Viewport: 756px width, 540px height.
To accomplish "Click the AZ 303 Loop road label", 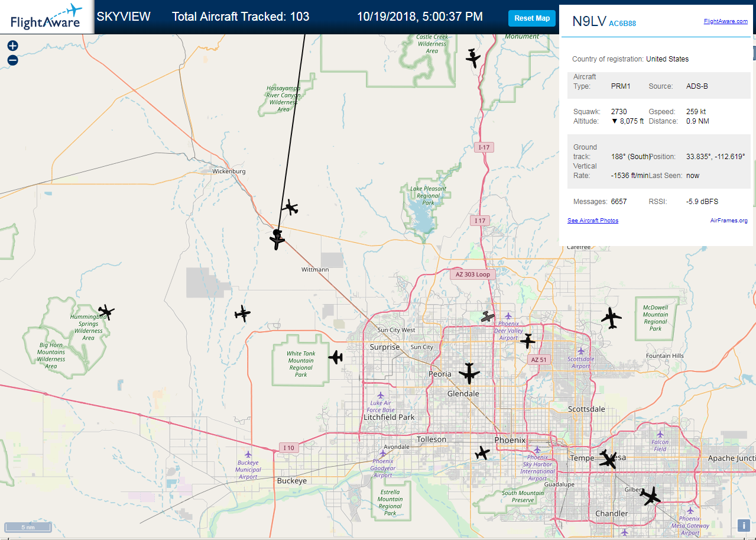I will tap(472, 274).
